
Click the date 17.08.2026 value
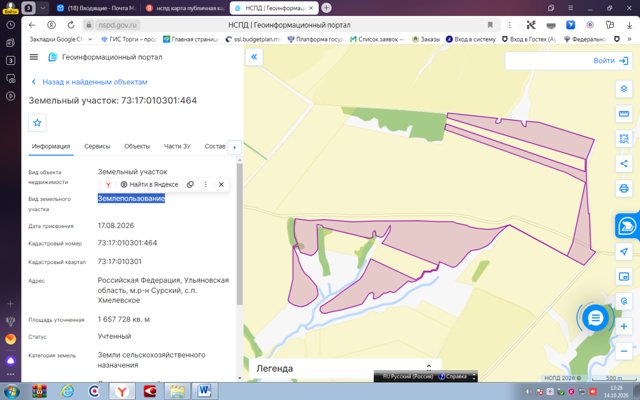116,225
